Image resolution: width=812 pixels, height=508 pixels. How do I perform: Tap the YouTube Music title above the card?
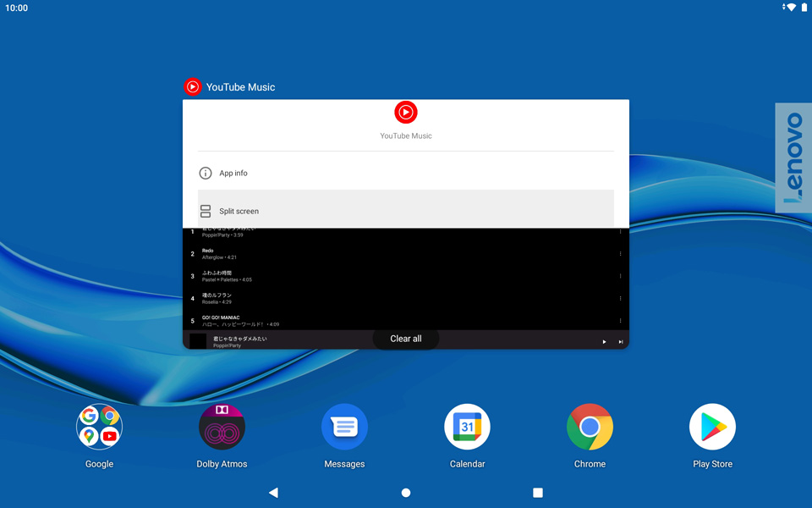click(x=240, y=87)
